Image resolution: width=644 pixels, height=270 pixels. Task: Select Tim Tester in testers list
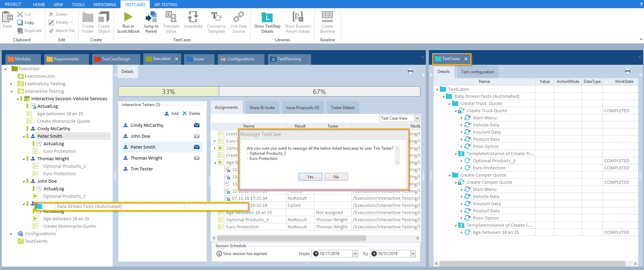(142, 169)
